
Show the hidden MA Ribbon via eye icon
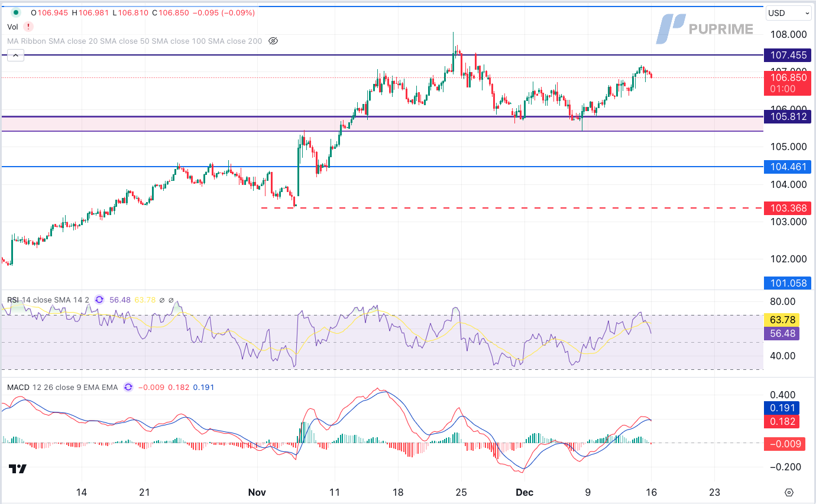point(273,41)
